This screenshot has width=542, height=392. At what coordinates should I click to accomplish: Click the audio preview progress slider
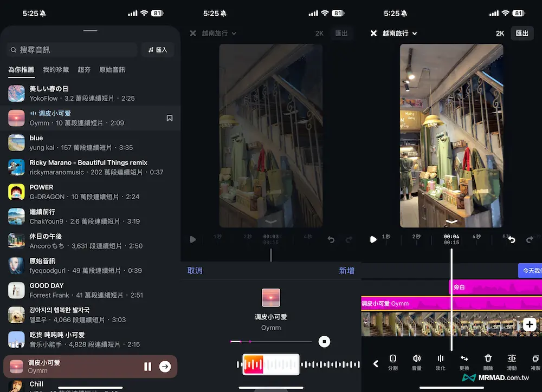tap(271, 342)
